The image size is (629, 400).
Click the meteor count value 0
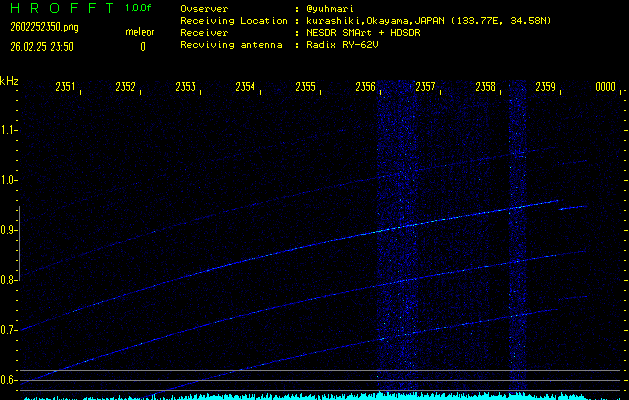pos(142,46)
